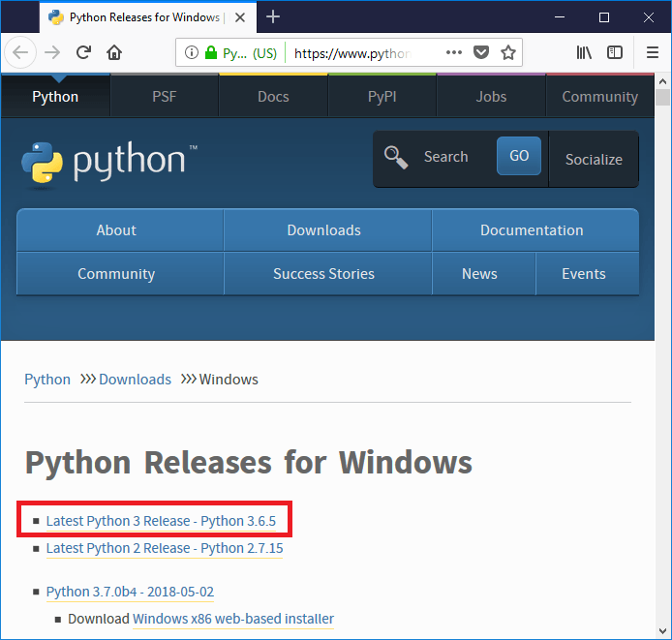Open the PSF top navigation tab
672x640 pixels.
(165, 96)
